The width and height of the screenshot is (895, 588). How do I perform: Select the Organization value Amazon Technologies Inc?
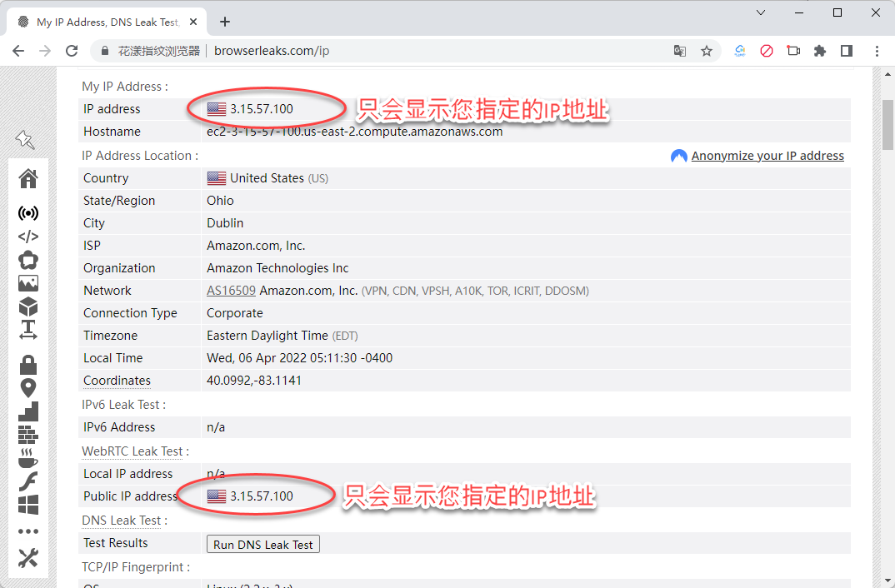277,268
